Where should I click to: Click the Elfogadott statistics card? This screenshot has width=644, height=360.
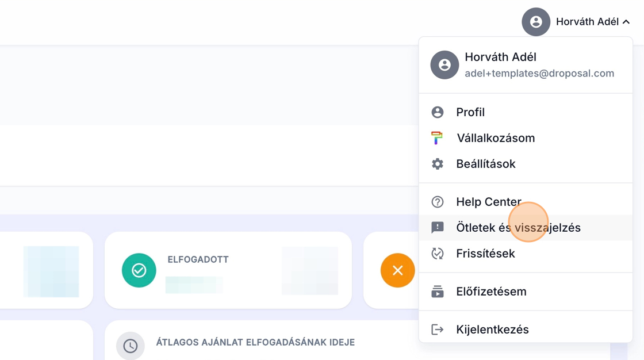(x=228, y=270)
